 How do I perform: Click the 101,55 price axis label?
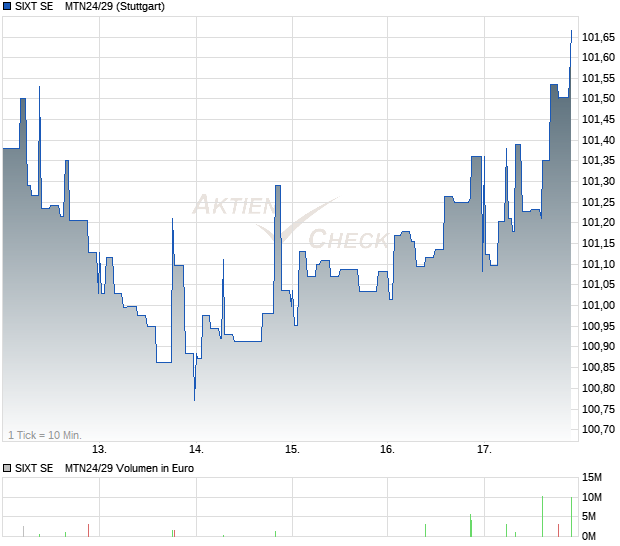[x=598, y=78]
